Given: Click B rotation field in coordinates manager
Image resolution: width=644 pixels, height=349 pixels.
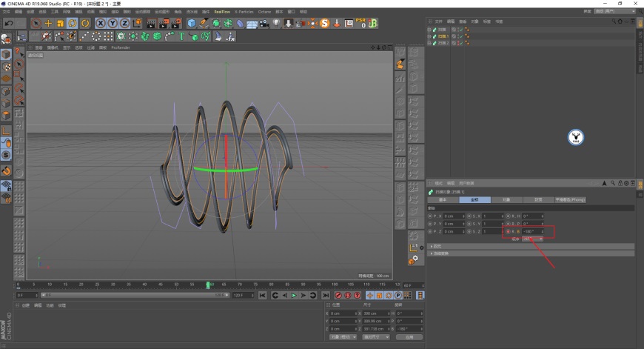Looking at the screenshot, I should [409, 329].
